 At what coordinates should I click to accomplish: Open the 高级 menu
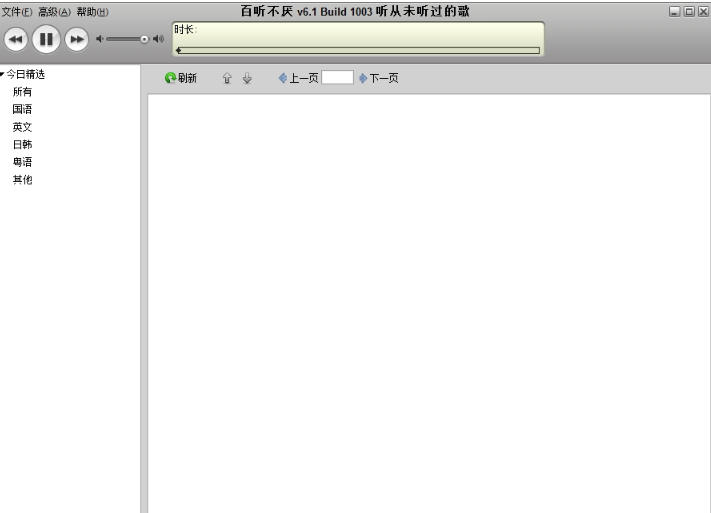click(53, 11)
